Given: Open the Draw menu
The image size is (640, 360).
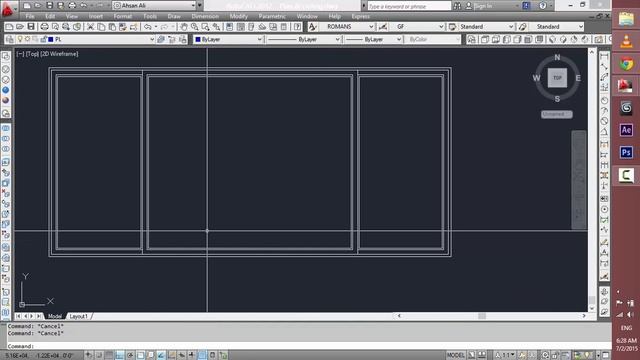Looking at the screenshot, I should tap(174, 16).
